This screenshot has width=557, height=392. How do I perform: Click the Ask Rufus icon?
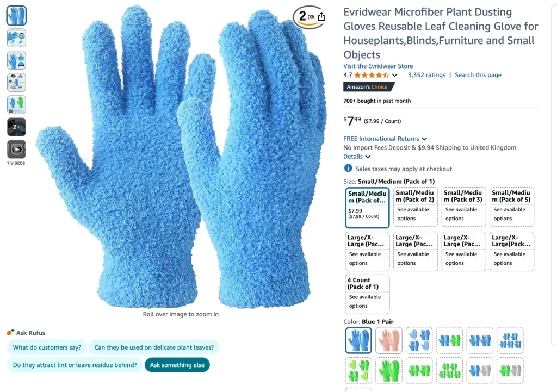click(10, 332)
